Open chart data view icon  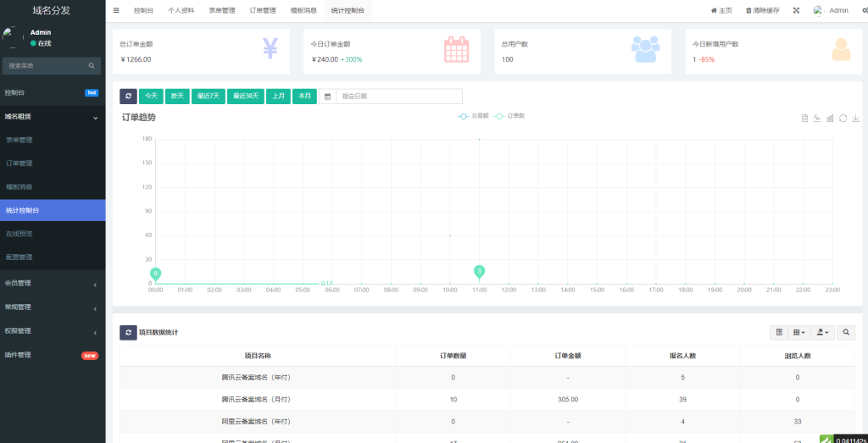[x=804, y=118]
